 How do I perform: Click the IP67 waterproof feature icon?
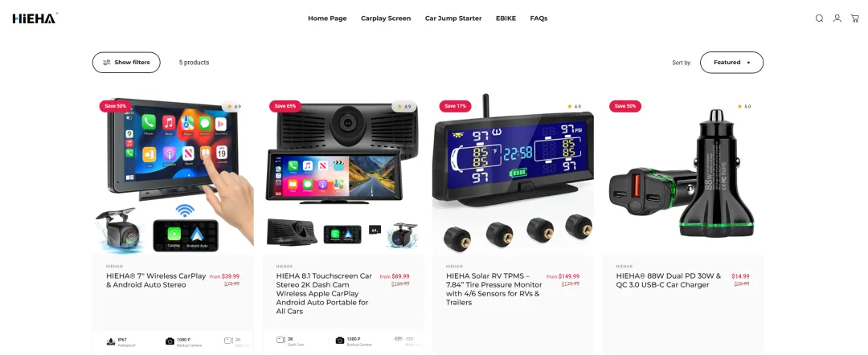[111, 341]
